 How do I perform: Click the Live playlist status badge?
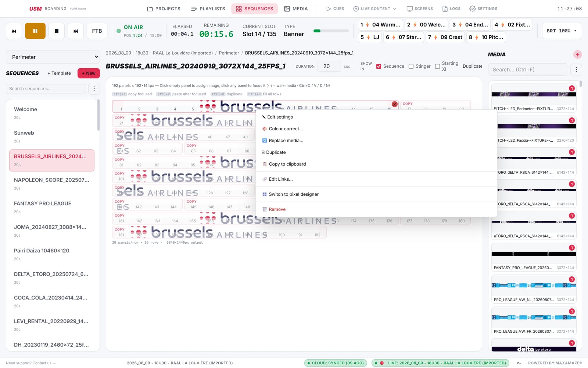pyautogui.click(x=440, y=363)
